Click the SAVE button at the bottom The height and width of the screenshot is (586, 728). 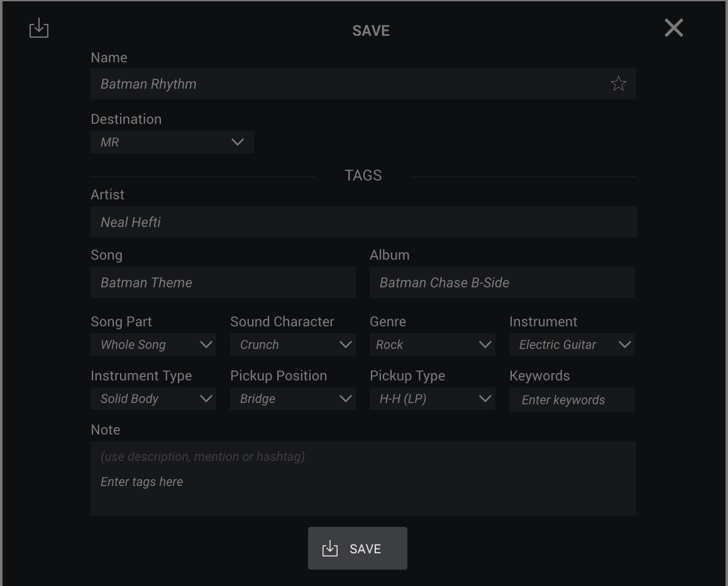point(358,548)
